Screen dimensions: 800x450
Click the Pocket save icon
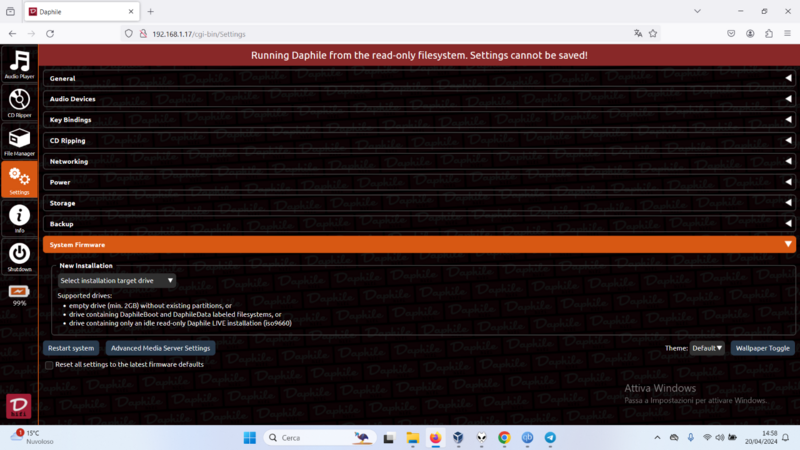(x=731, y=34)
